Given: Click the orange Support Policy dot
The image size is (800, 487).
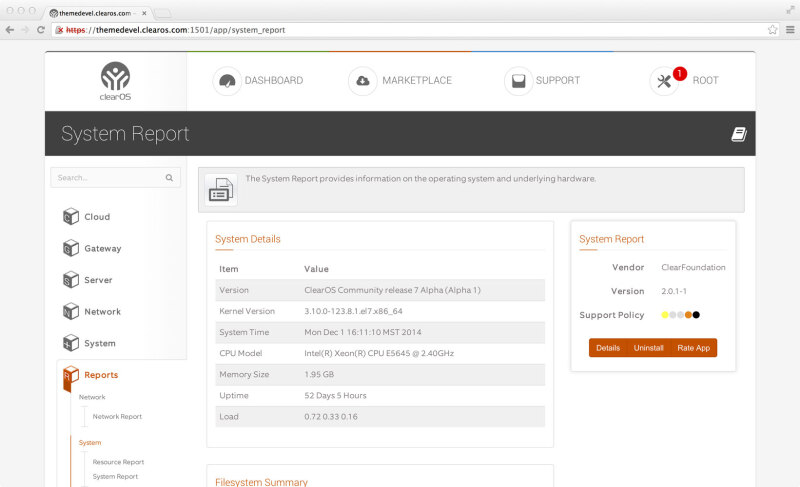Looking at the screenshot, I should tap(688, 315).
